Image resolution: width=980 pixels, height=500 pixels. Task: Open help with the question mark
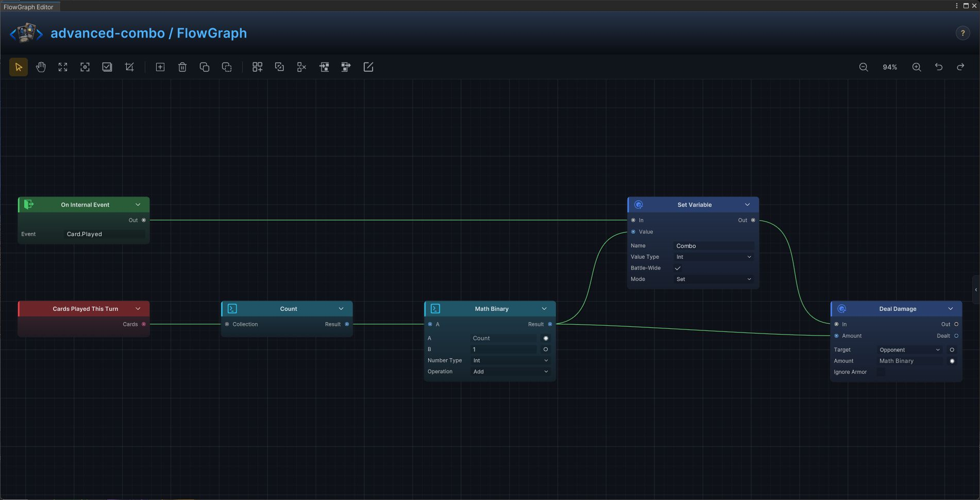click(x=962, y=33)
